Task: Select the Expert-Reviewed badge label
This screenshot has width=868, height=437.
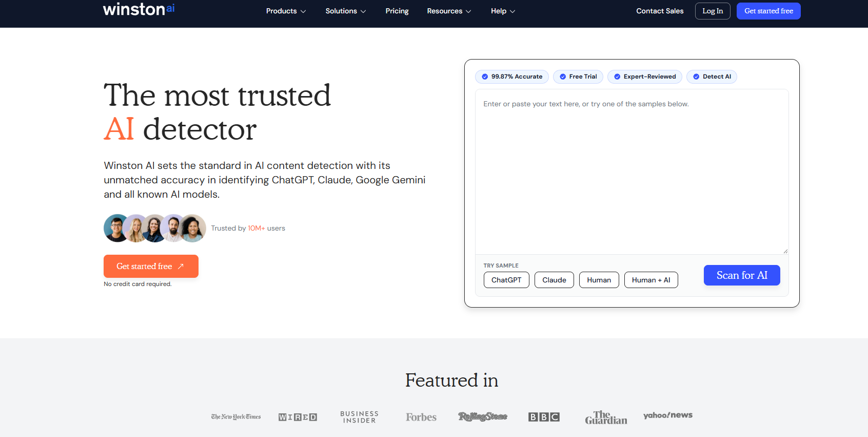Action: click(649, 77)
